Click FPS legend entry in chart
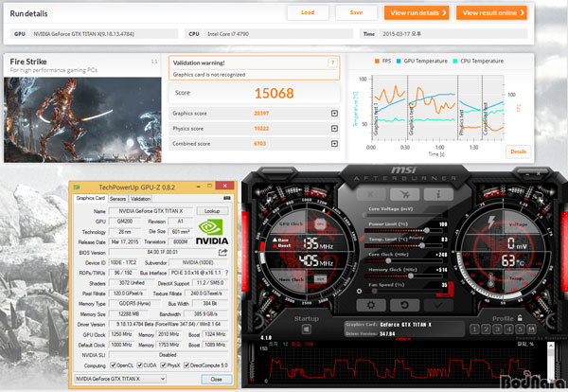 click(x=382, y=62)
